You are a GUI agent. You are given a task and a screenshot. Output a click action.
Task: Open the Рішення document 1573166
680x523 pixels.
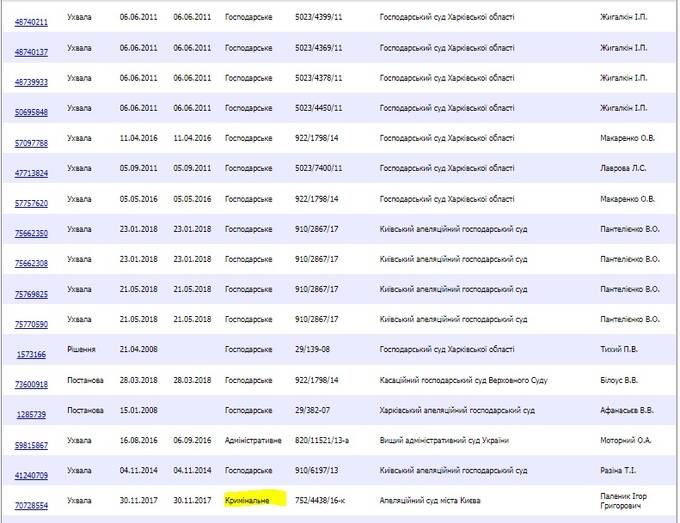click(x=31, y=354)
